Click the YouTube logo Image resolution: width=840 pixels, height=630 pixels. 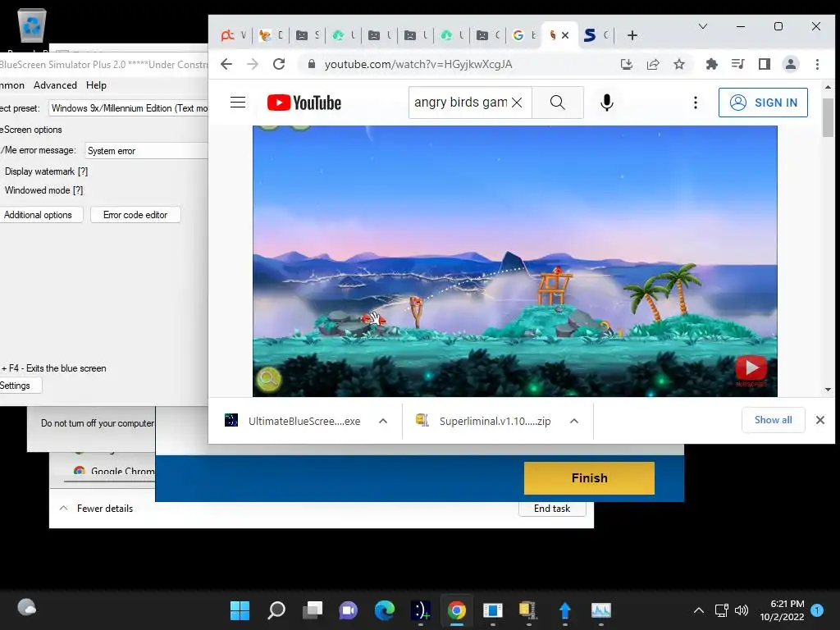(x=304, y=103)
